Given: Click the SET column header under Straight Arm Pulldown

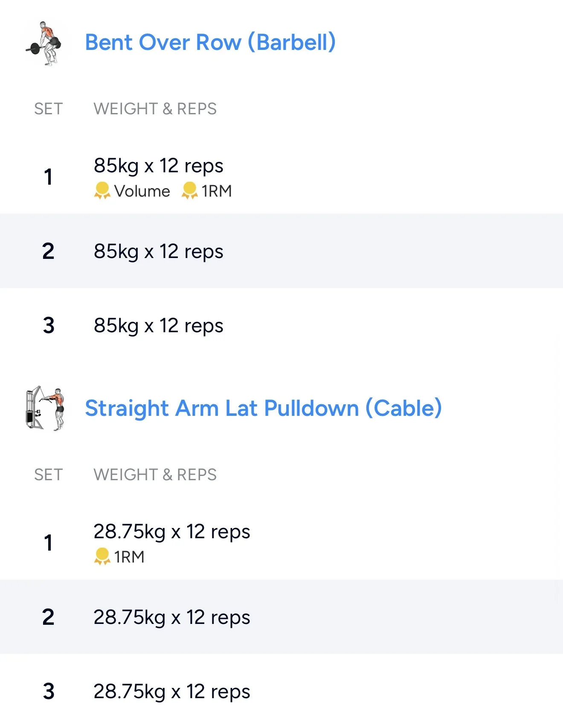Looking at the screenshot, I should coord(49,475).
